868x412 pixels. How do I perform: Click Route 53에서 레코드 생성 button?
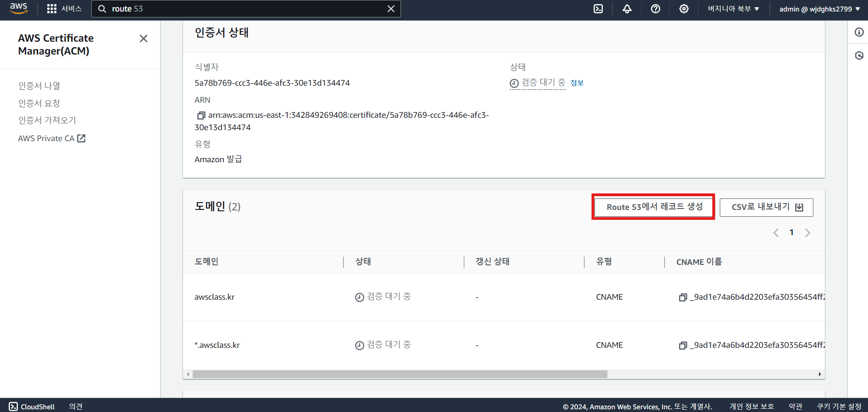tap(654, 207)
